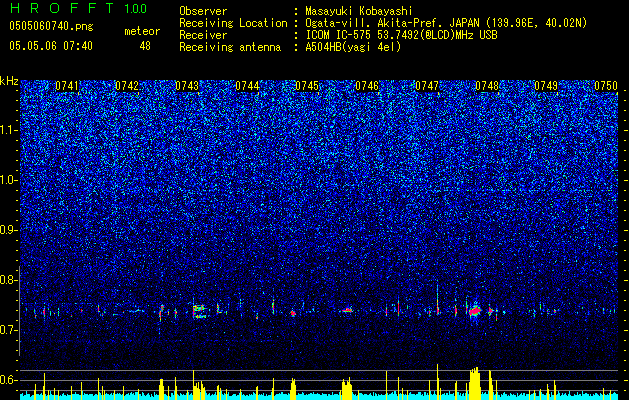The width and height of the screenshot is (629, 400).
Task: Click the Ogata-vill. Akita-Pref. JAPAN location text
Action: (446, 23)
